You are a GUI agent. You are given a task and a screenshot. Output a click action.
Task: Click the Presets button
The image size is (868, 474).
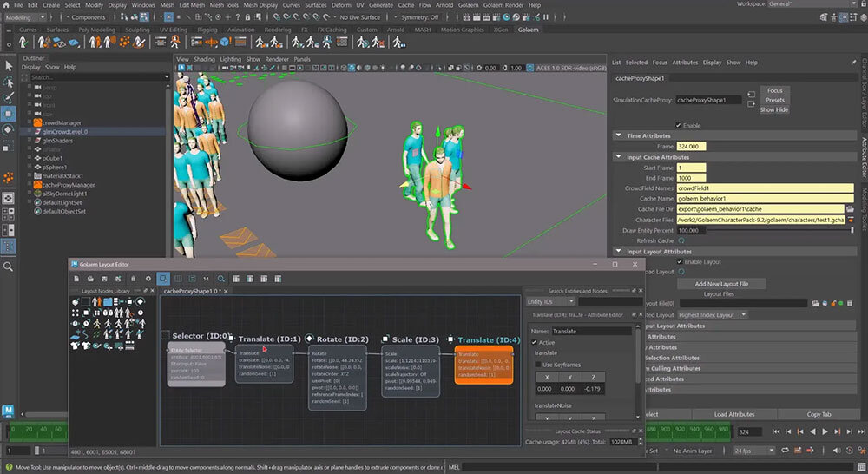[774, 100]
